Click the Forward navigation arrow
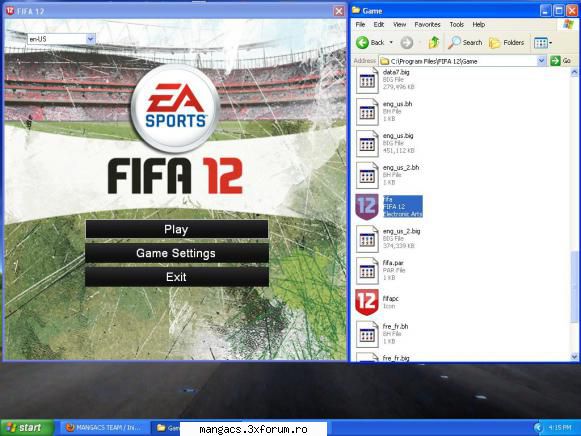 click(x=407, y=43)
